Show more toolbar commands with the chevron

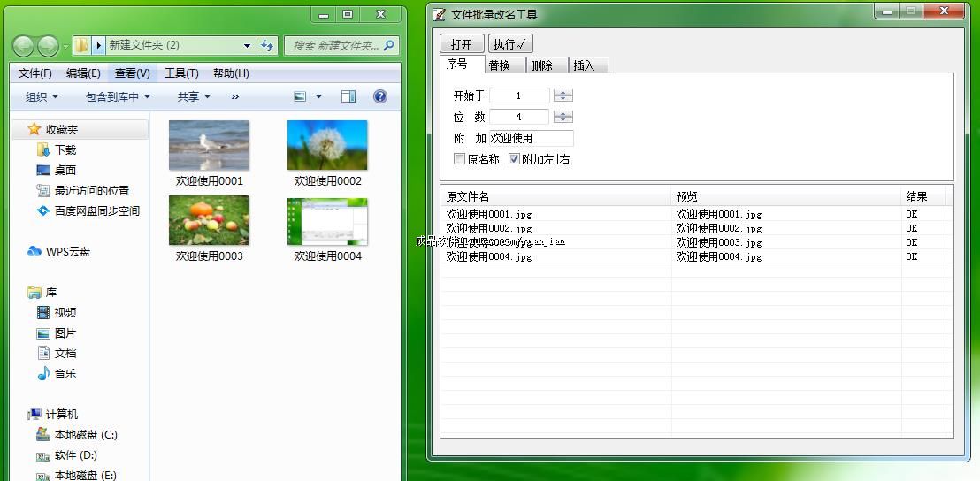[x=235, y=96]
